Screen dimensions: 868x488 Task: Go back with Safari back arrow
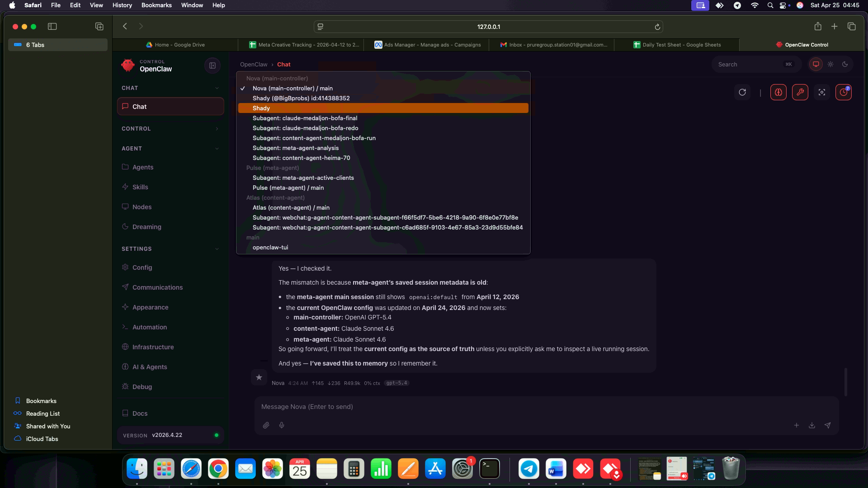(125, 26)
